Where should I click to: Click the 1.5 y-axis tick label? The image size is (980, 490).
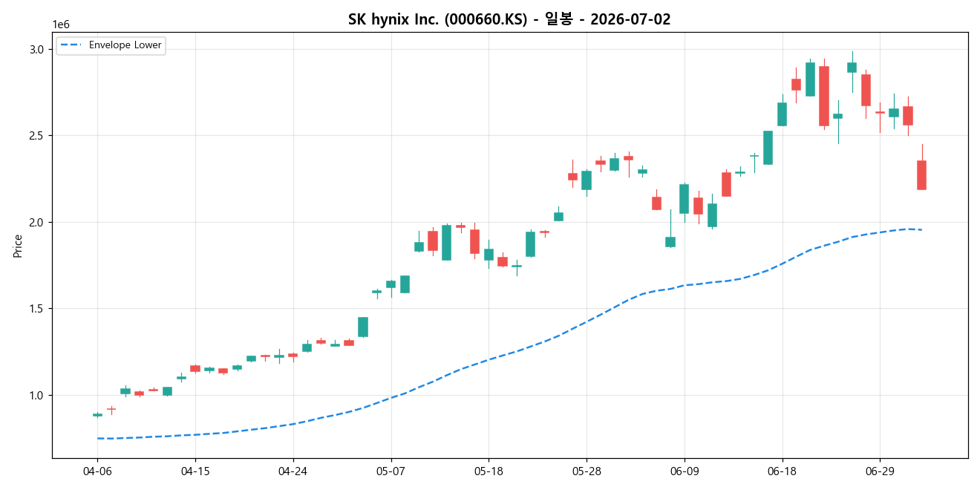click(x=38, y=309)
